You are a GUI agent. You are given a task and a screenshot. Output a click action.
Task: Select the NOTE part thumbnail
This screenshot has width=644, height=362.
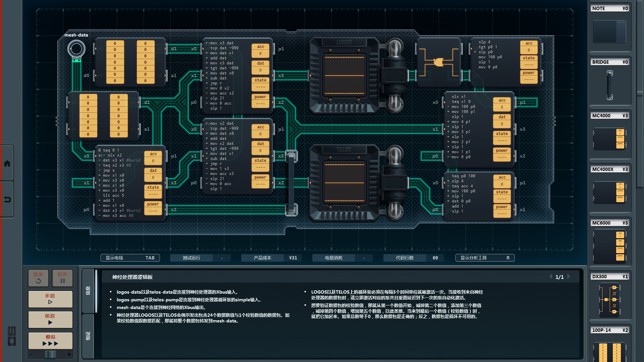[x=609, y=32]
